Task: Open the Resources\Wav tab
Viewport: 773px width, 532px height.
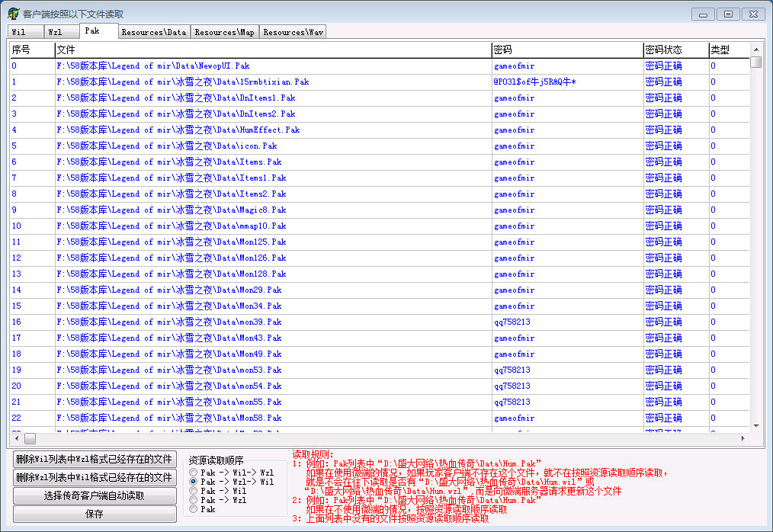Action: [293, 32]
